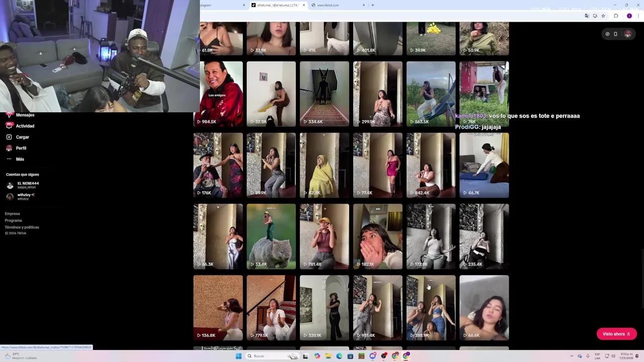Open video with 779.5K views
This screenshot has width=644, height=362.
coord(271,308)
